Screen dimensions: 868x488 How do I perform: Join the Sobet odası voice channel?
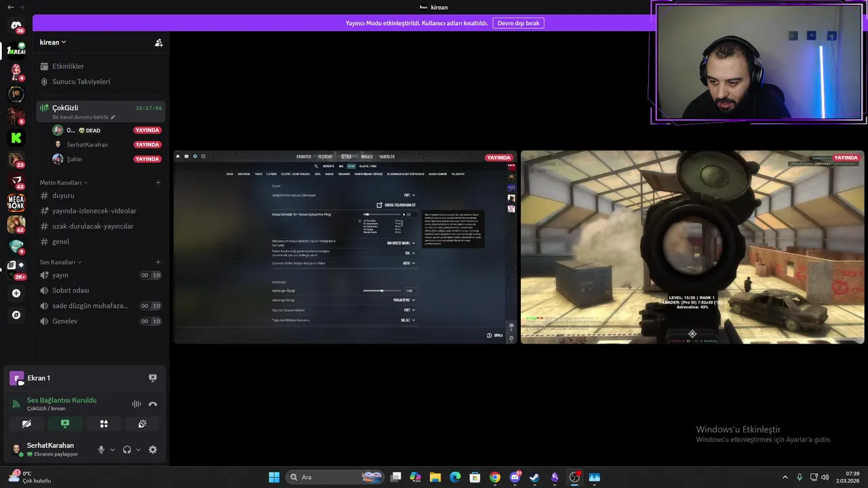tap(100, 290)
